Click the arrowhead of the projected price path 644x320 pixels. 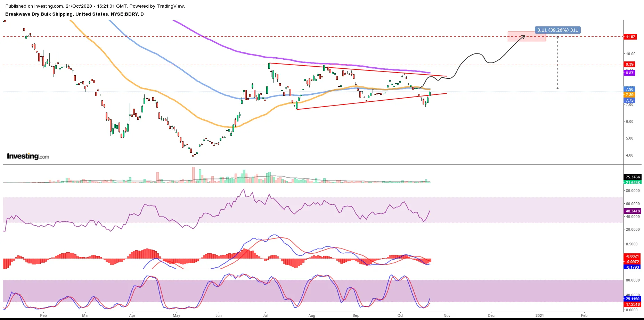coord(524,36)
